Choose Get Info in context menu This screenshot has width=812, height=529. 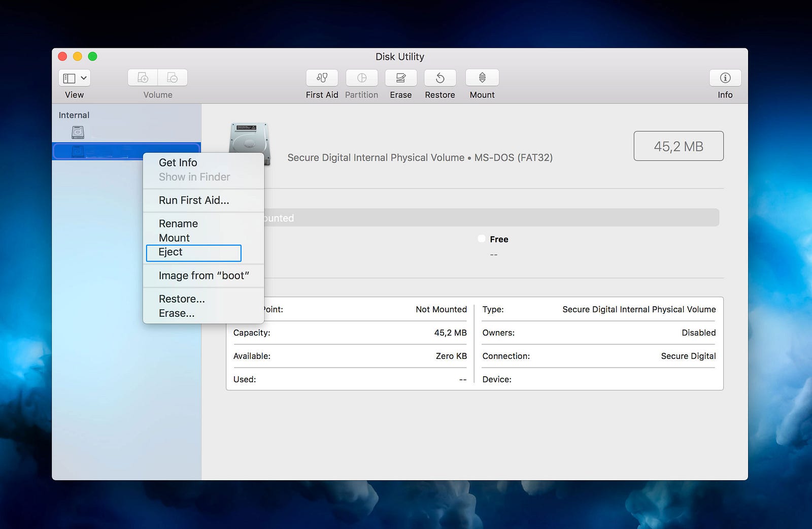coord(178,162)
